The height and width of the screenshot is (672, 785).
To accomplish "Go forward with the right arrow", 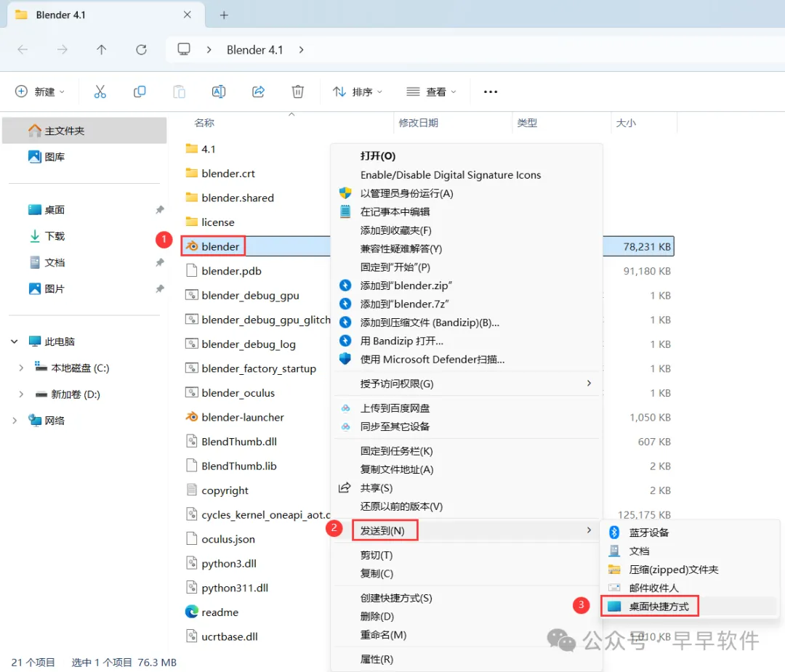I will pos(62,49).
